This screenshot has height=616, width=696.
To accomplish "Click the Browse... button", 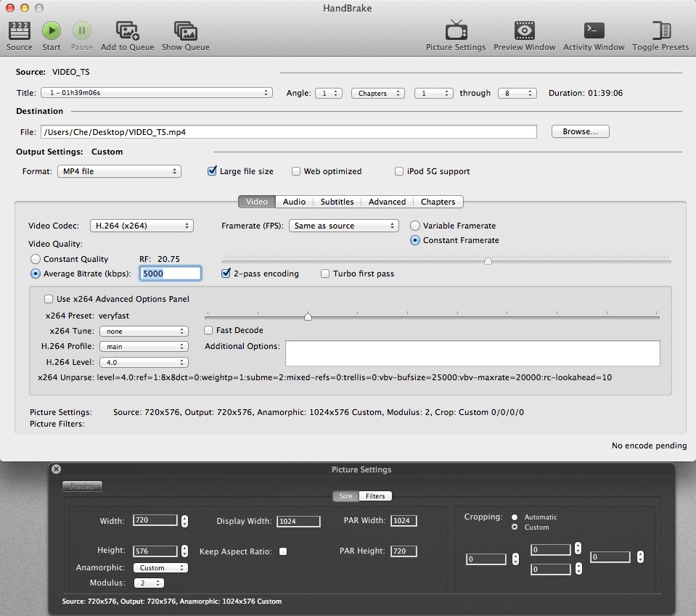I will pos(580,131).
